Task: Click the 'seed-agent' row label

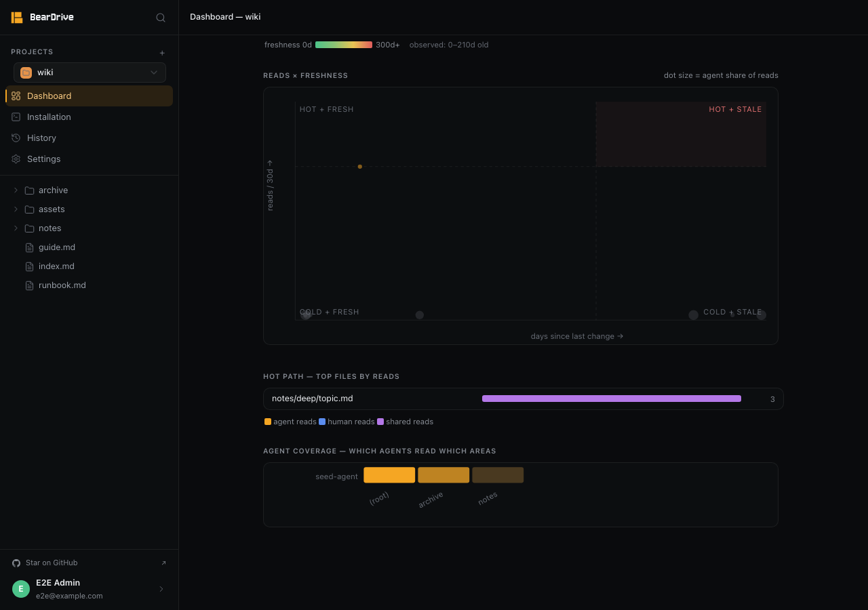Action: coord(336,476)
